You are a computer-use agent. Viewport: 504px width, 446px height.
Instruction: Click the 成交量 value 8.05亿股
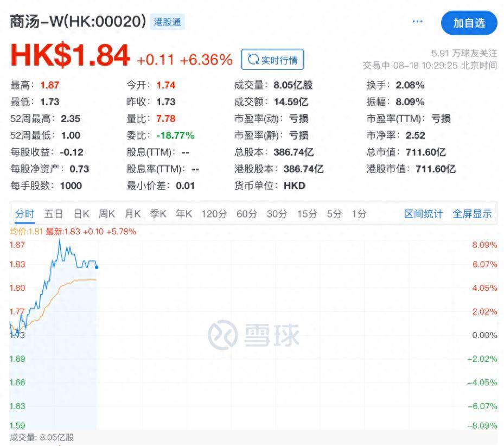click(x=293, y=85)
